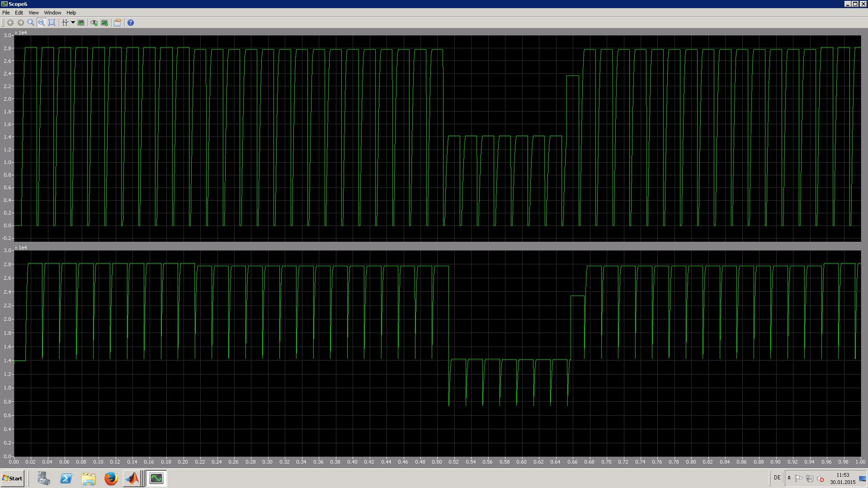Click the DE language indicator
868x488 pixels.
click(777, 478)
